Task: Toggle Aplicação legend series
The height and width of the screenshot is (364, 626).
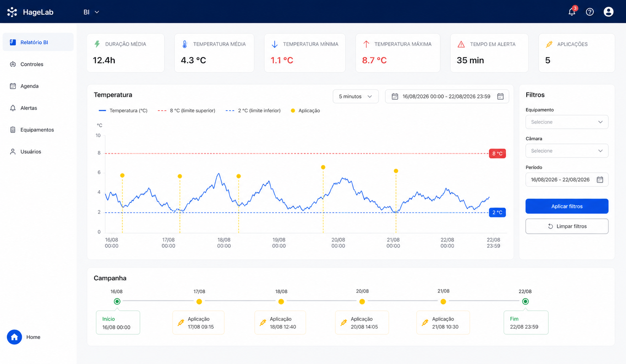Action: click(305, 111)
